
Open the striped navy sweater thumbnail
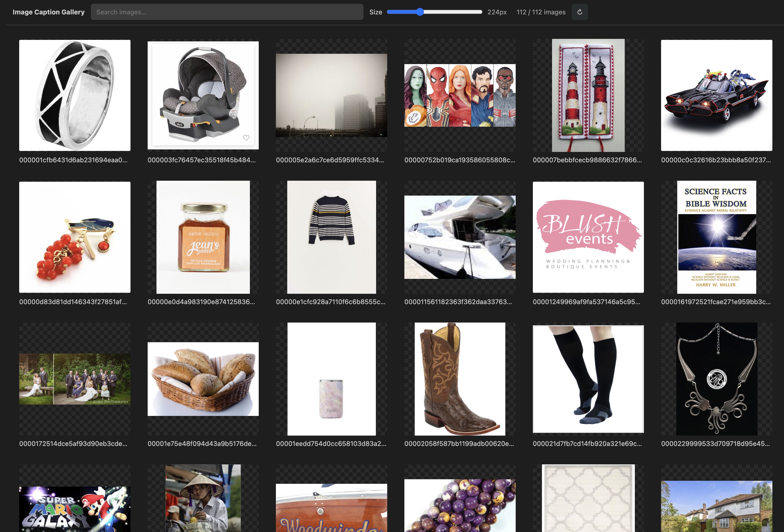(x=332, y=237)
